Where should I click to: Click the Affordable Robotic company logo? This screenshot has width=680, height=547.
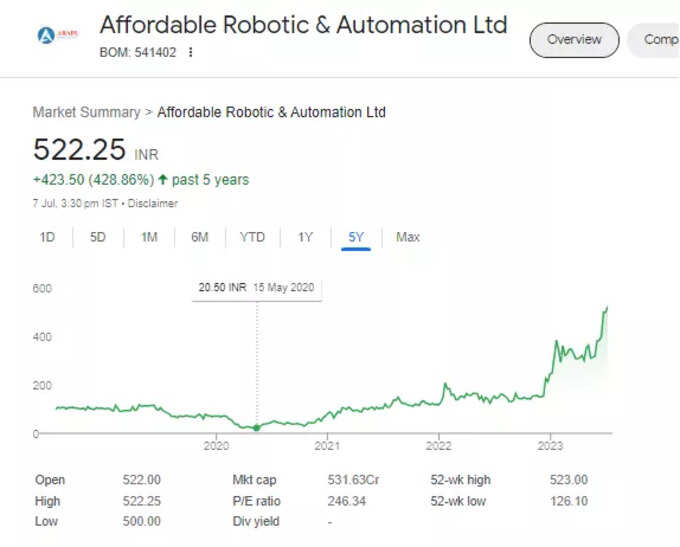(x=57, y=35)
